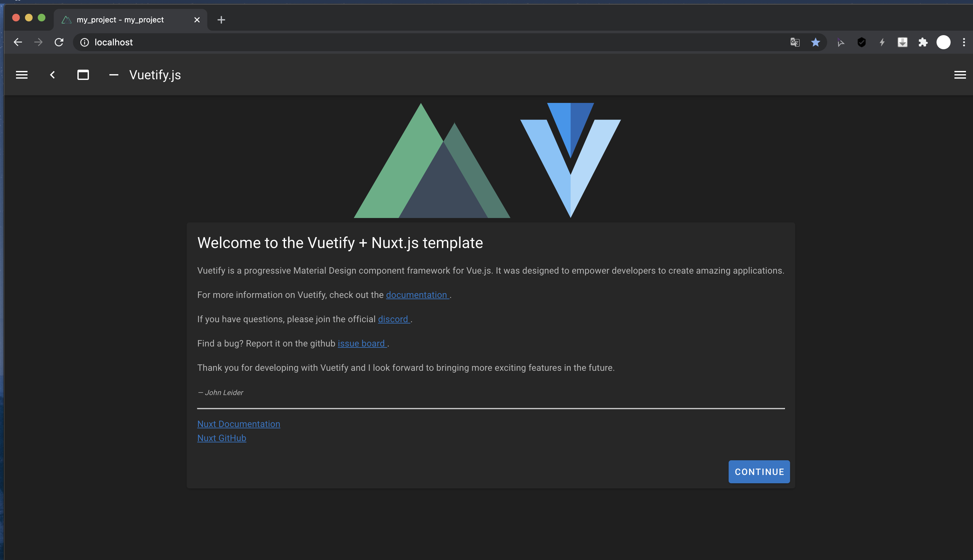Toggle clipped drawer using window icon
973x560 pixels.
pyautogui.click(x=83, y=74)
